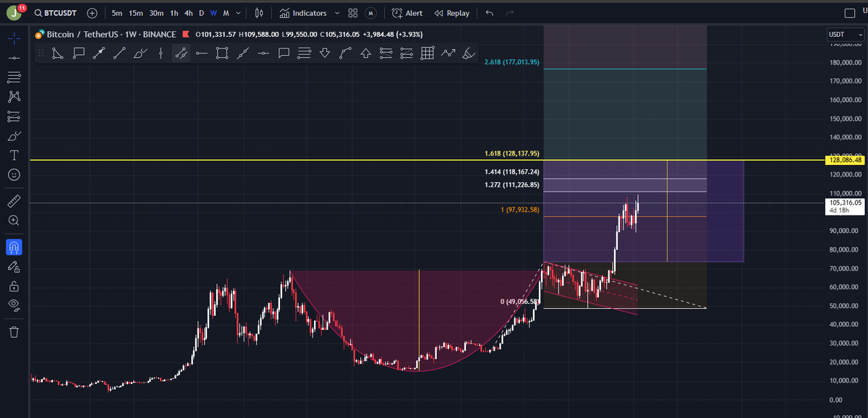Image resolution: width=868 pixels, height=418 pixels.
Task: Select the arrow up marker tool
Action: (365, 53)
